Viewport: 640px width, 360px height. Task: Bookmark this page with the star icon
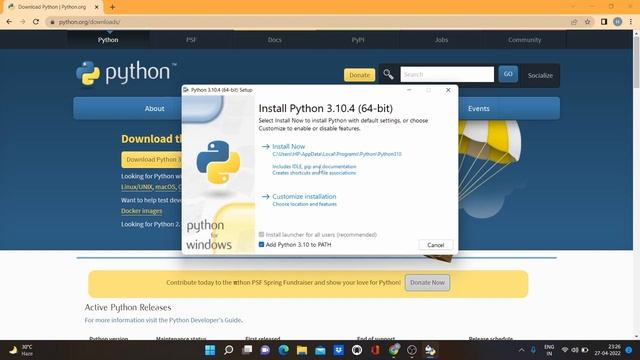[587, 22]
